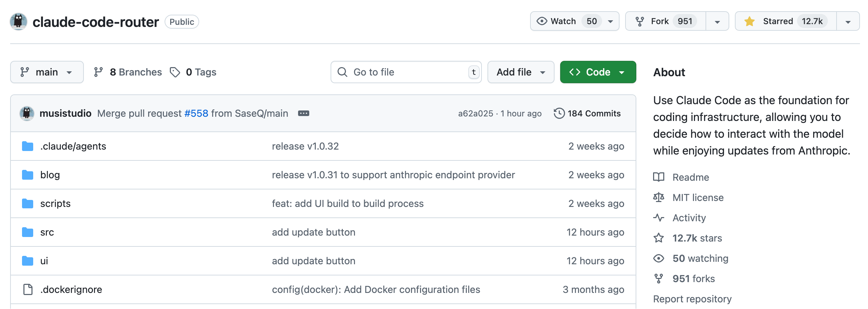Open the green Code dropdown
Viewport: 868px width, 309px height.
pyautogui.click(x=598, y=72)
